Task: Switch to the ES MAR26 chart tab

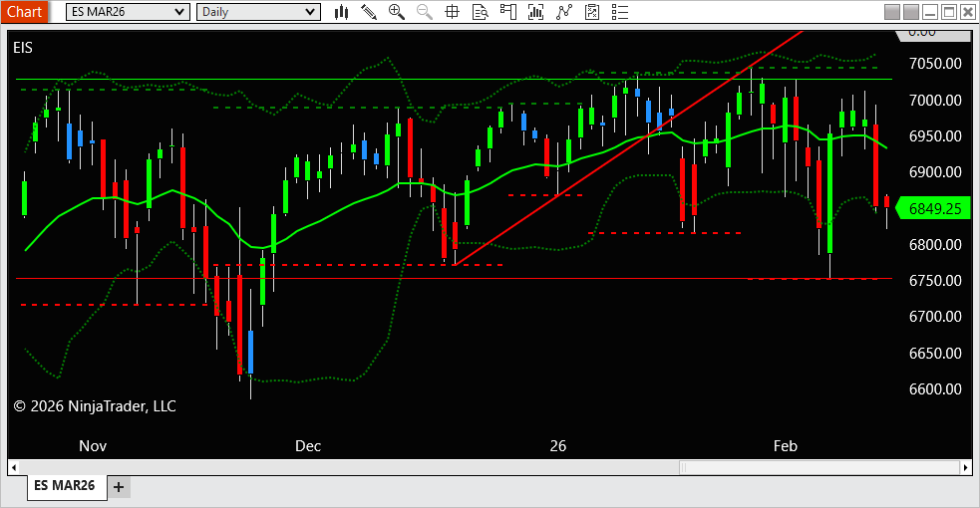Action: [x=65, y=485]
